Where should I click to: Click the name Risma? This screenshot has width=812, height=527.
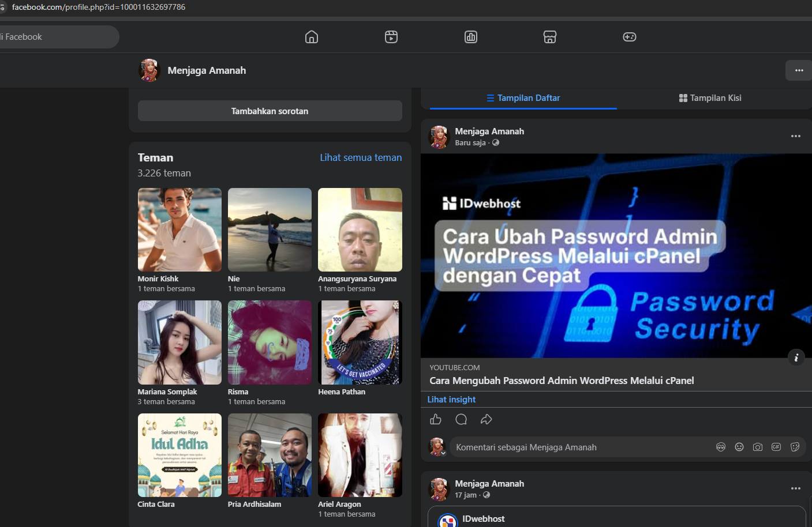(x=238, y=392)
